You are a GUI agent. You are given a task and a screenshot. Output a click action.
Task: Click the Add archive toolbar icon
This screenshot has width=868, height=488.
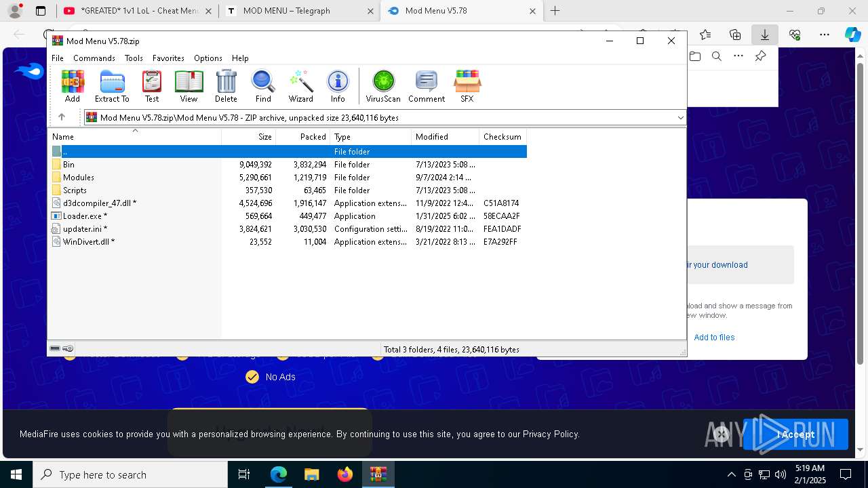pos(73,86)
